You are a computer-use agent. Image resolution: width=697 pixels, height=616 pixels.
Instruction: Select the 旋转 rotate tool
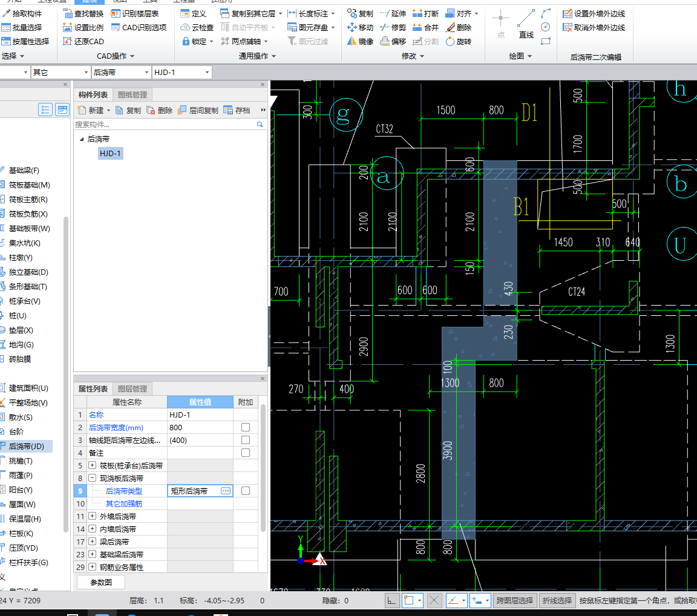[458, 41]
